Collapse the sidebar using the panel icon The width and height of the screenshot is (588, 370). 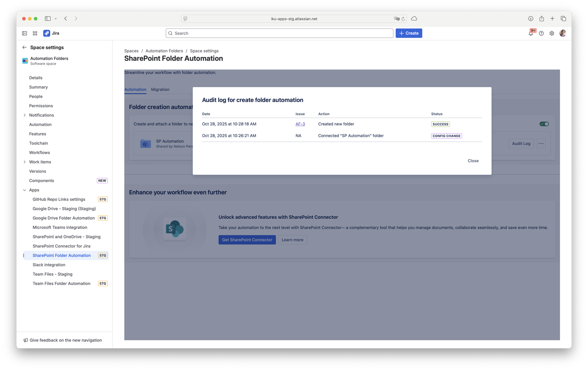pyautogui.click(x=24, y=33)
